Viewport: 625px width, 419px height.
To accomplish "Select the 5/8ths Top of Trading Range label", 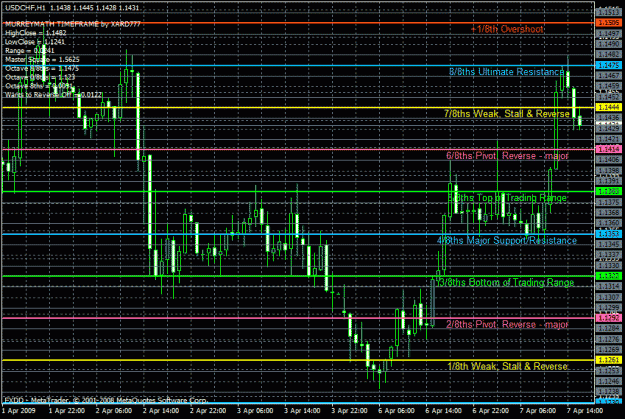I will coord(507,198).
